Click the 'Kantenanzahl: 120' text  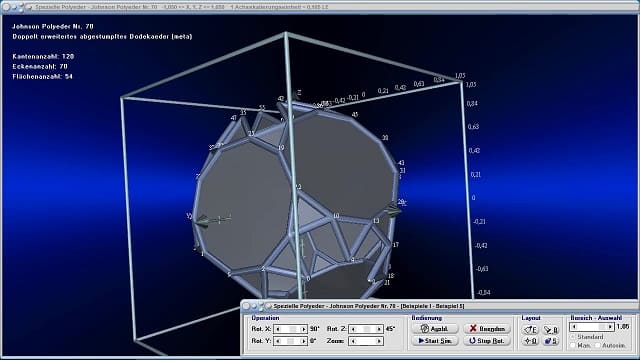click(43, 57)
